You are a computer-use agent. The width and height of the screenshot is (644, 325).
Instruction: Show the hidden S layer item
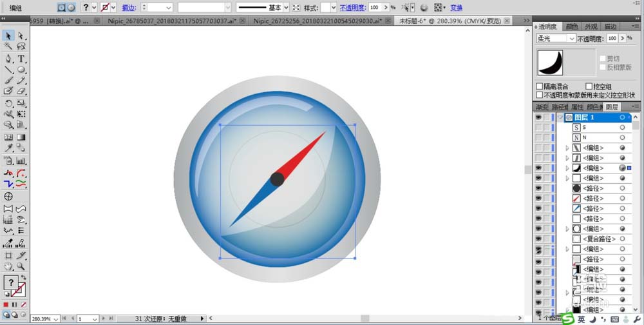point(538,128)
